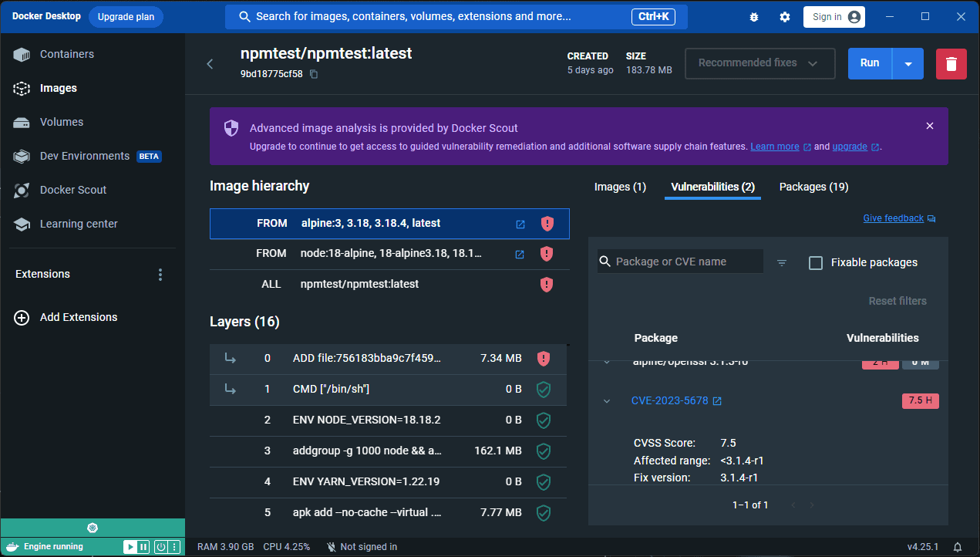The image size is (980, 557).
Task: Collapse the CVE-2023-5678 details chevron
Action: pos(607,401)
